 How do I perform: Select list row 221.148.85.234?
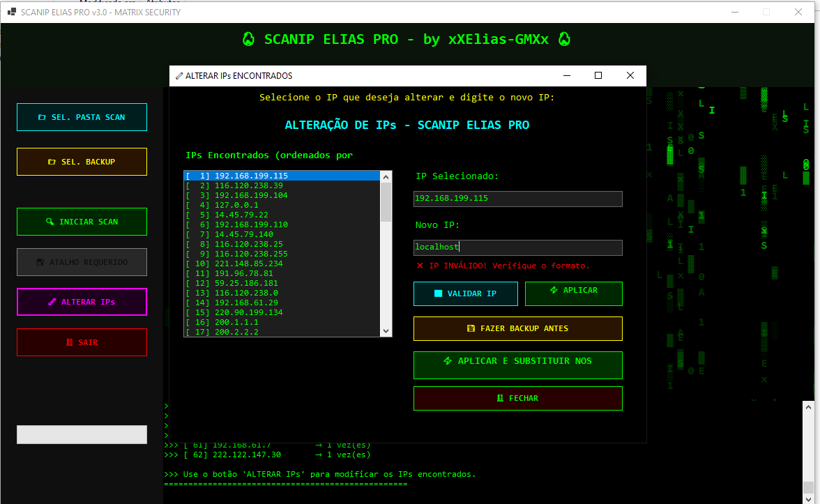[282, 264]
